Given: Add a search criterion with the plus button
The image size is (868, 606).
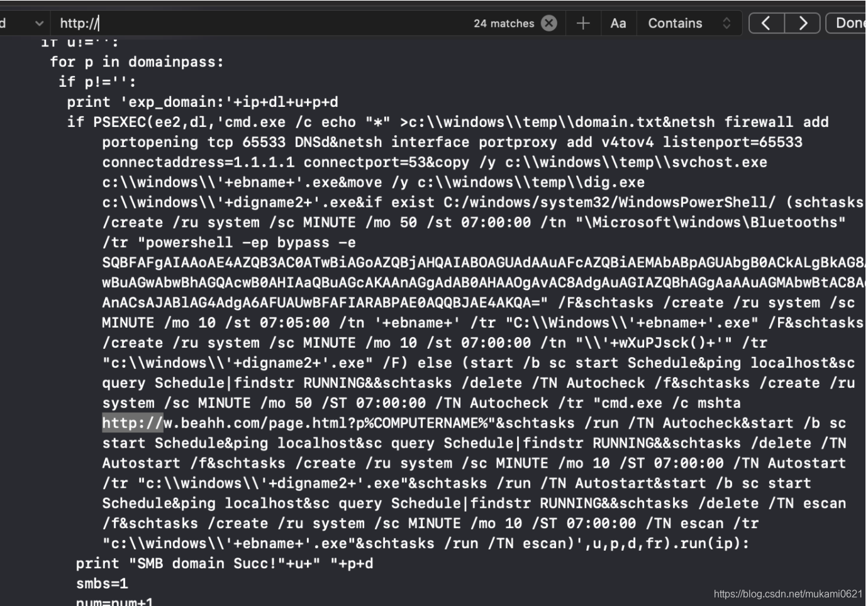Looking at the screenshot, I should [583, 23].
